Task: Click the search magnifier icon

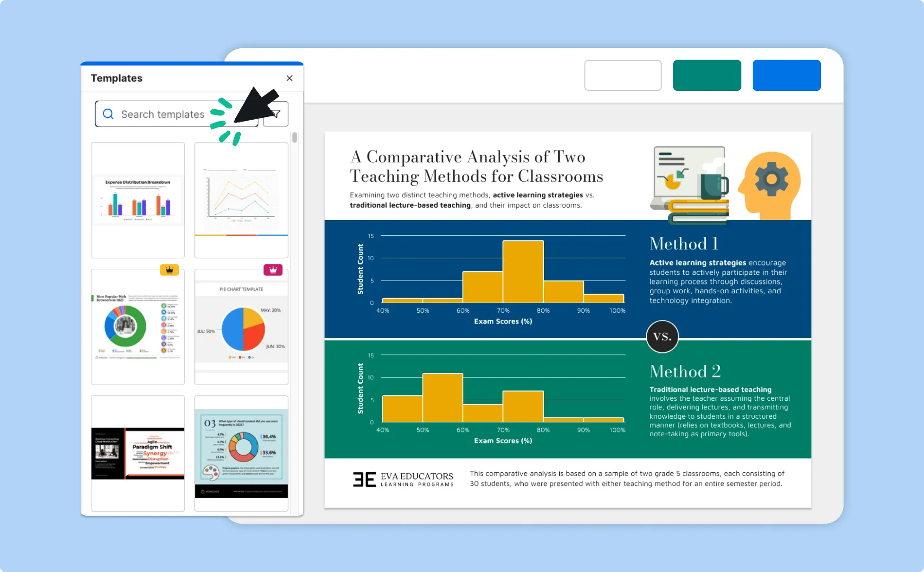Action: click(108, 113)
